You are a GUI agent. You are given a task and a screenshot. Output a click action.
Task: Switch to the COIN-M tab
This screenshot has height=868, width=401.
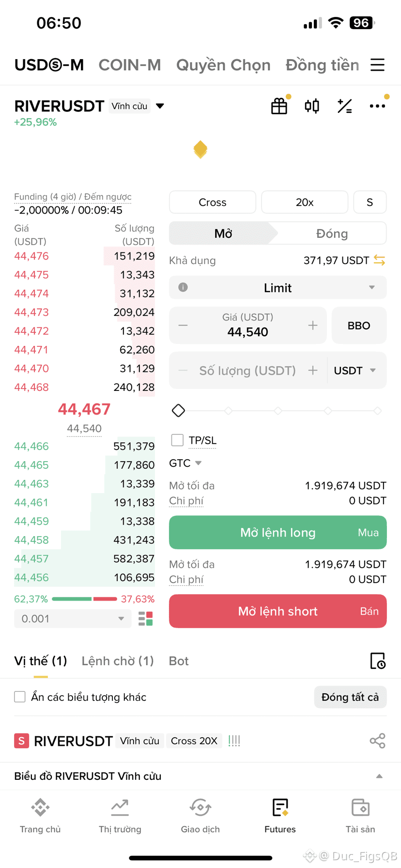point(130,65)
